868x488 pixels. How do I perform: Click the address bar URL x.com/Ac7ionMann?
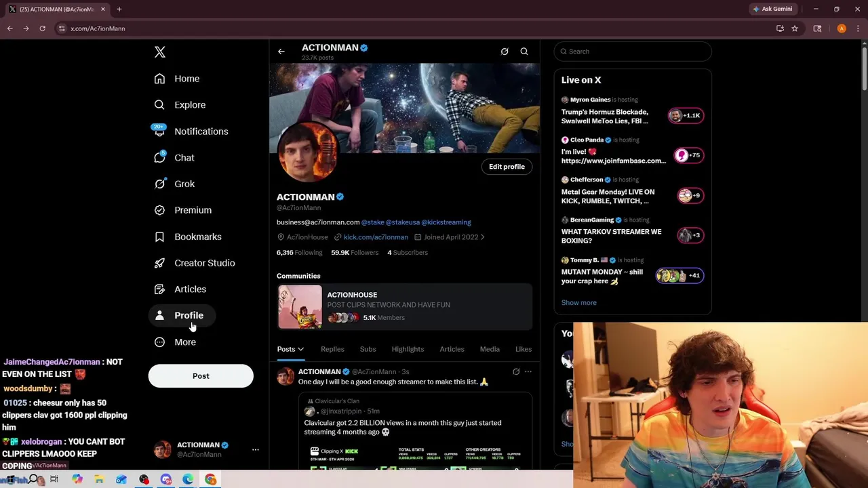coord(98,28)
